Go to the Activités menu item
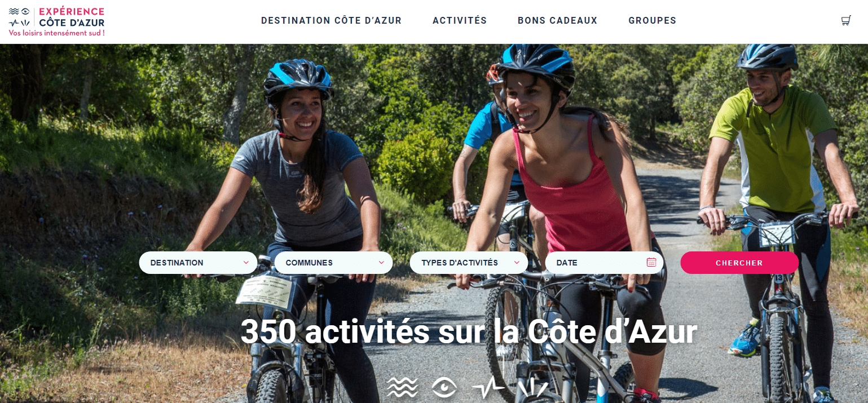 460,21
